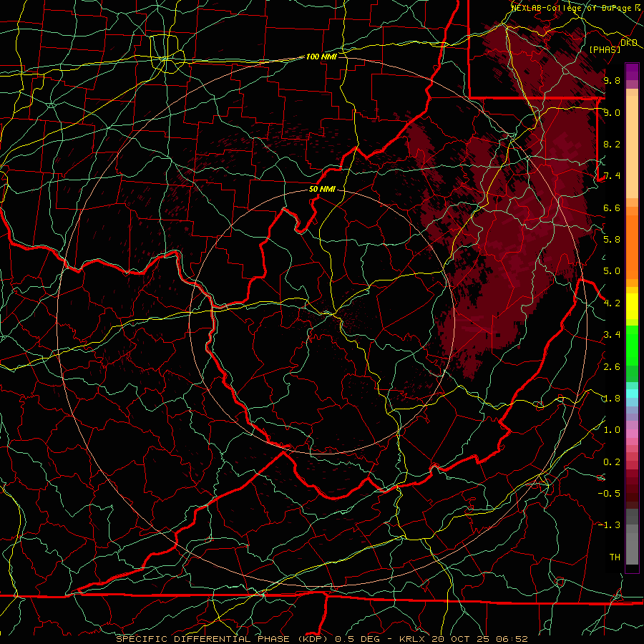Click the -1.3 value on the color scale
The width and height of the screenshot is (644, 644).
coord(609,525)
